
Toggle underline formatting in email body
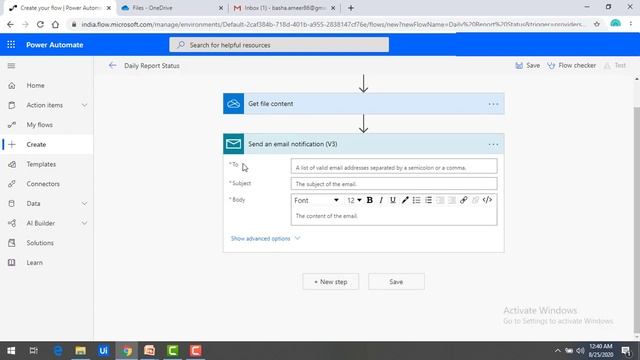coord(393,200)
